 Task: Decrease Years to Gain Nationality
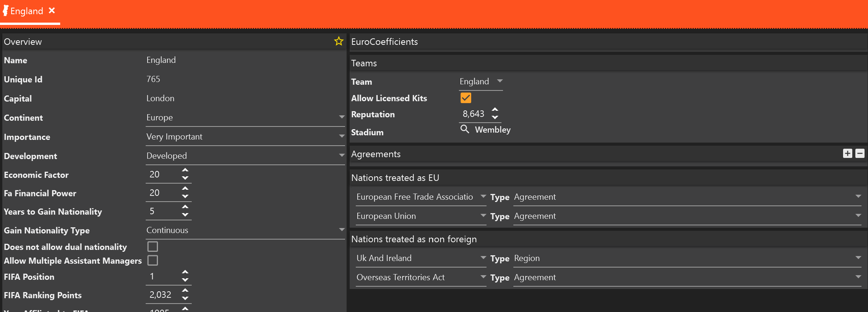click(x=185, y=215)
